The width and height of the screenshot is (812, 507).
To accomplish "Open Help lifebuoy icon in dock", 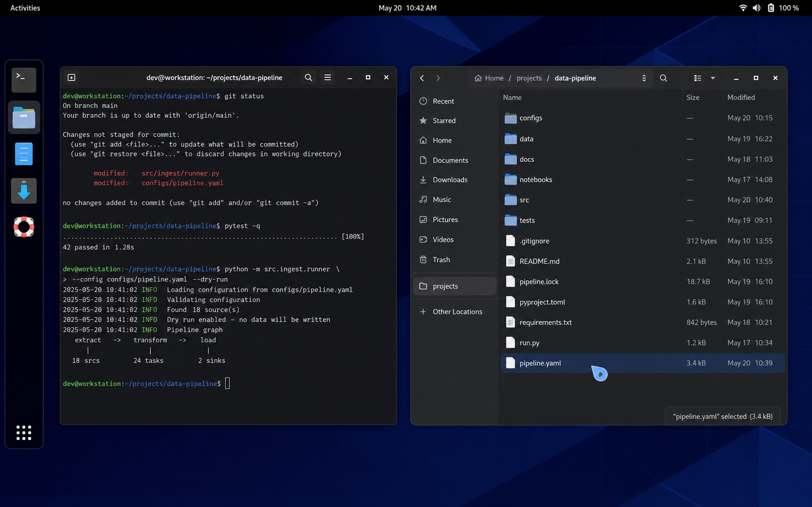I will (24, 227).
